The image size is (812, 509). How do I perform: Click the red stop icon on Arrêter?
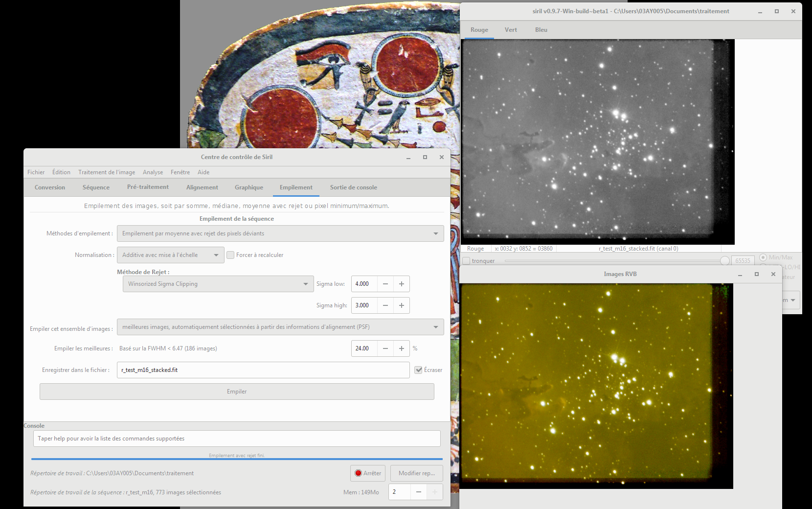coord(358,473)
